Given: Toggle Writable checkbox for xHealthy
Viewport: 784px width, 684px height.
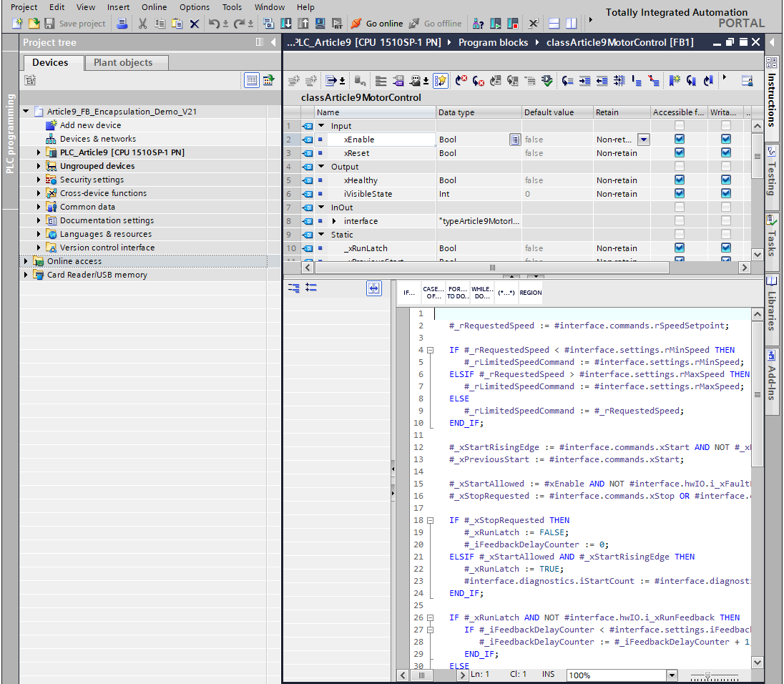Looking at the screenshot, I should [x=726, y=180].
